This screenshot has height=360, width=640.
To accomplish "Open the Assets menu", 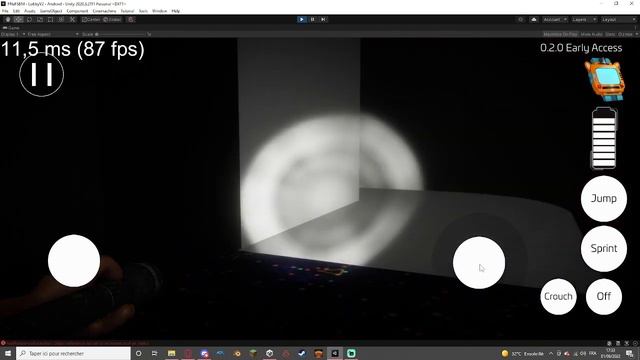I will [30, 11].
